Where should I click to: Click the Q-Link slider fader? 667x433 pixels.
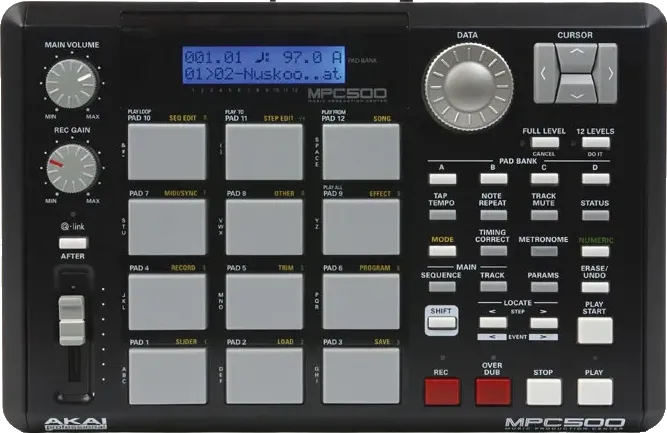(x=71, y=321)
